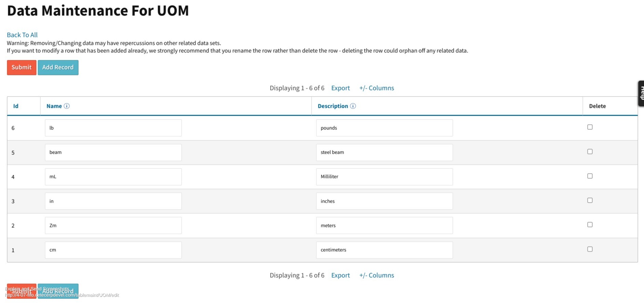Viewport: 644px width, 303px height.
Task: Click the top Submit button
Action: [x=22, y=67]
